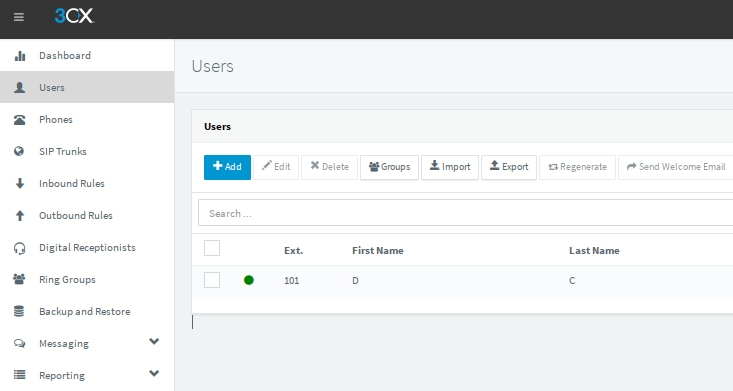This screenshot has height=391, width=733.
Task: Click the Edit button
Action: 276,167
